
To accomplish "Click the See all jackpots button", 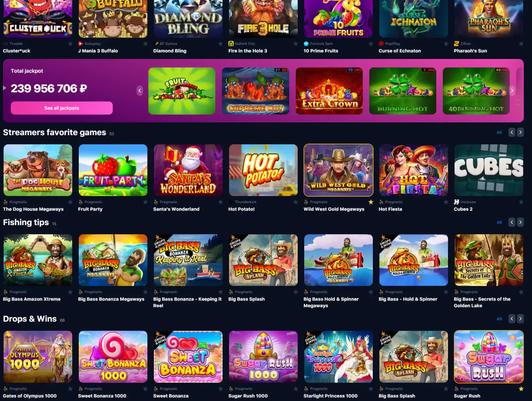I will point(62,108).
